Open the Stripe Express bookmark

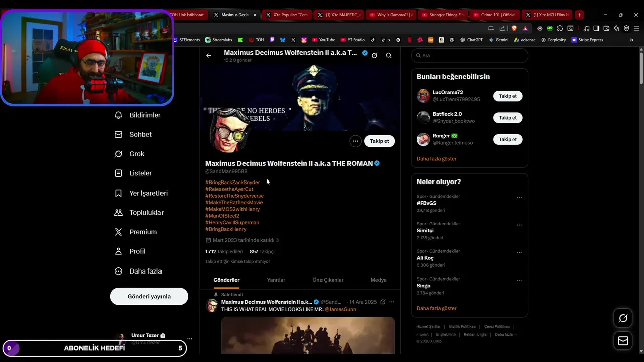click(x=587, y=40)
